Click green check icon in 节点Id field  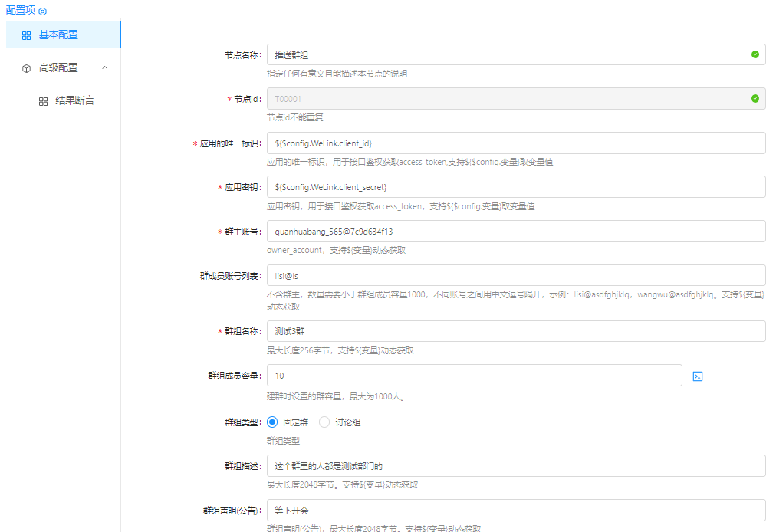(x=755, y=99)
